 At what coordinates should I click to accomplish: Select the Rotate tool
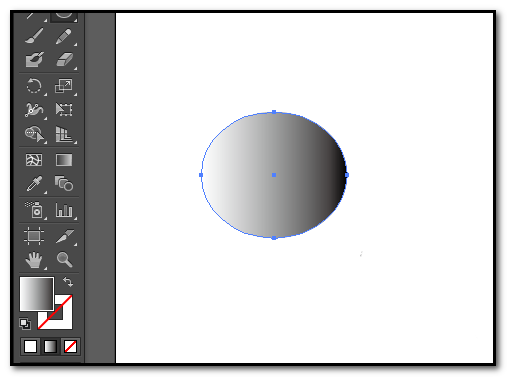pyautogui.click(x=34, y=86)
